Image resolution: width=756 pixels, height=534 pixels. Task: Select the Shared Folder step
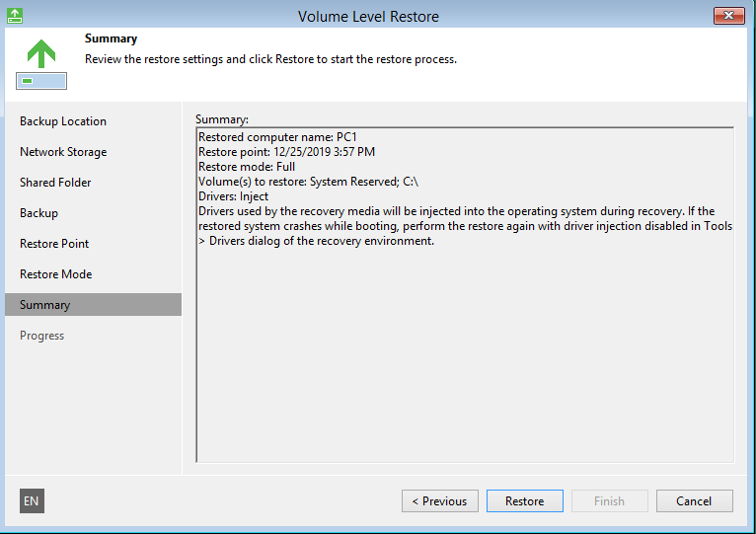pyautogui.click(x=55, y=183)
